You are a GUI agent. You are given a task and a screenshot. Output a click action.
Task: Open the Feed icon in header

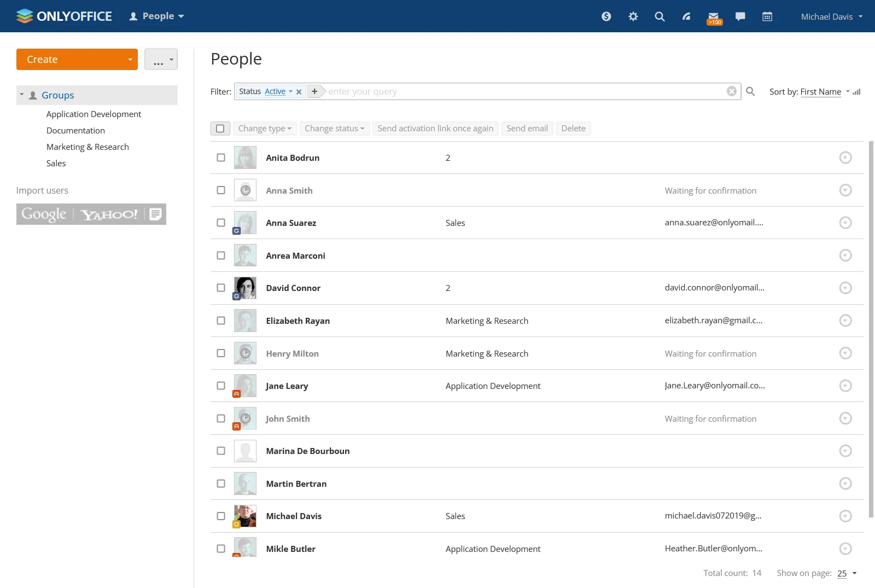(x=686, y=16)
